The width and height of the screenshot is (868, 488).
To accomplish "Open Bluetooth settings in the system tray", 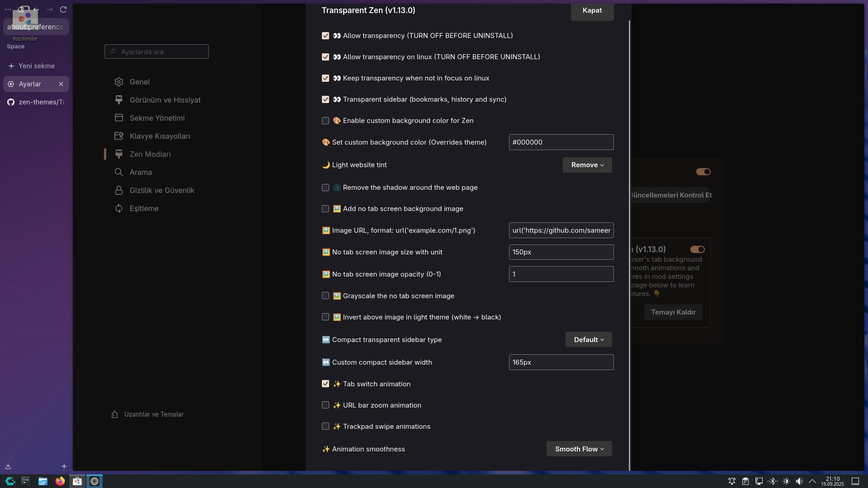I will (773, 481).
